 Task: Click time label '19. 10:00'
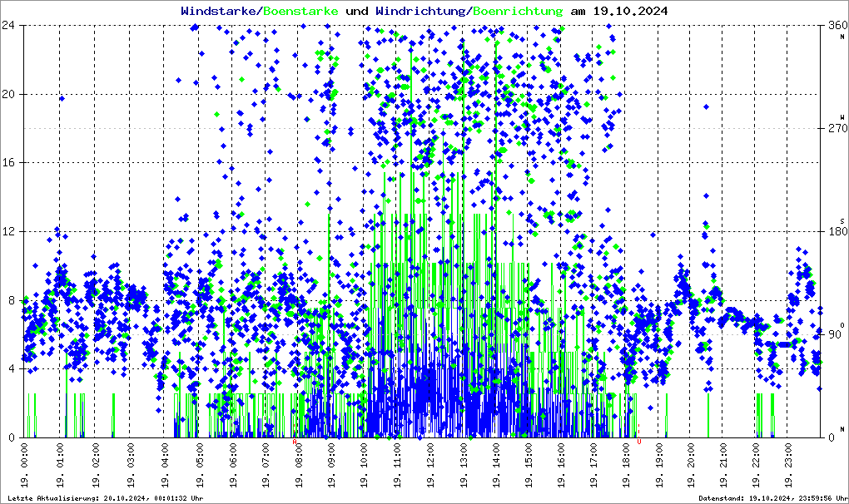364,465
